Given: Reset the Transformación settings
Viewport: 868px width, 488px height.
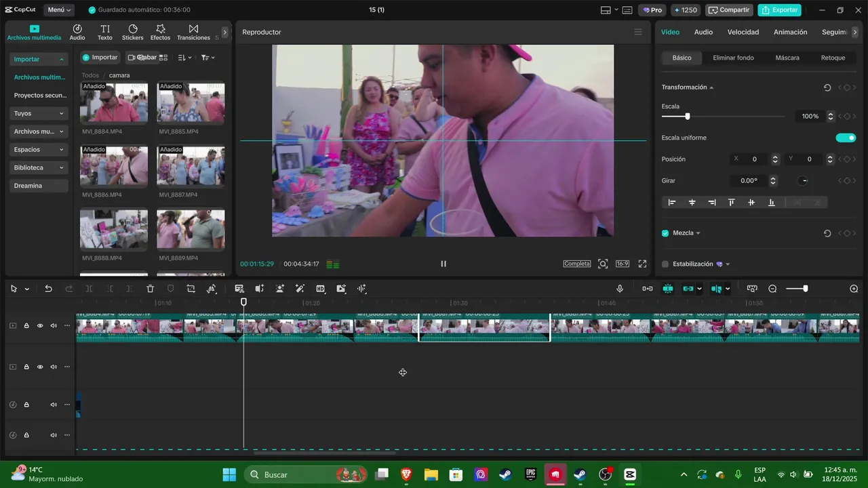Looking at the screenshot, I should [827, 87].
